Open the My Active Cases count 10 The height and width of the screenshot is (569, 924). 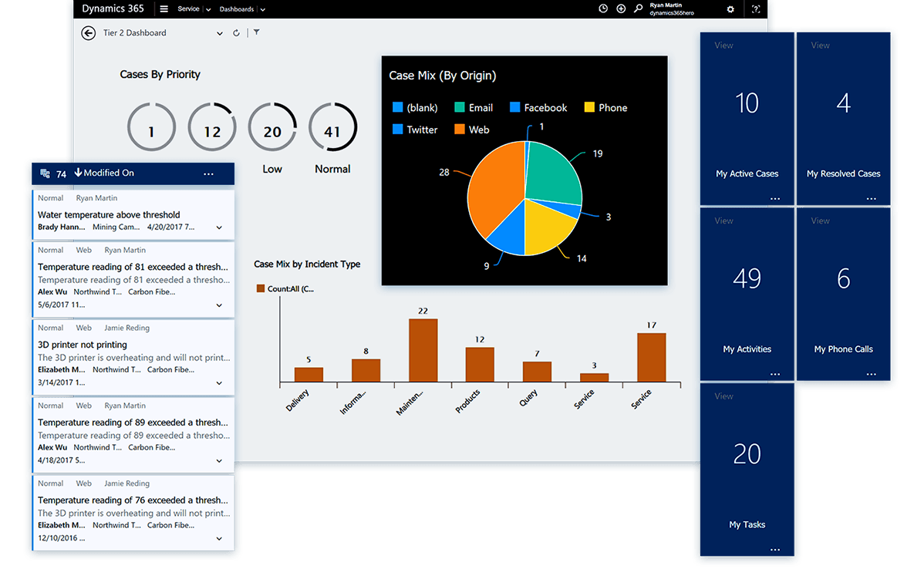(x=747, y=103)
